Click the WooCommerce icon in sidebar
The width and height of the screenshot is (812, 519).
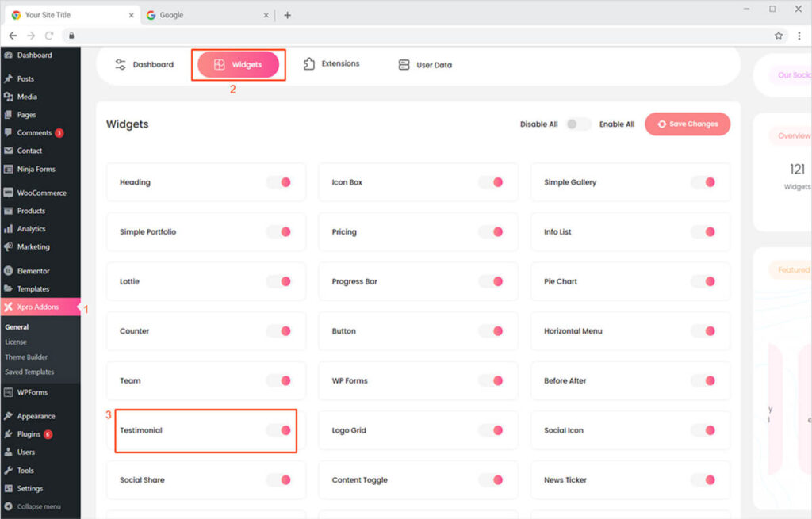9,193
